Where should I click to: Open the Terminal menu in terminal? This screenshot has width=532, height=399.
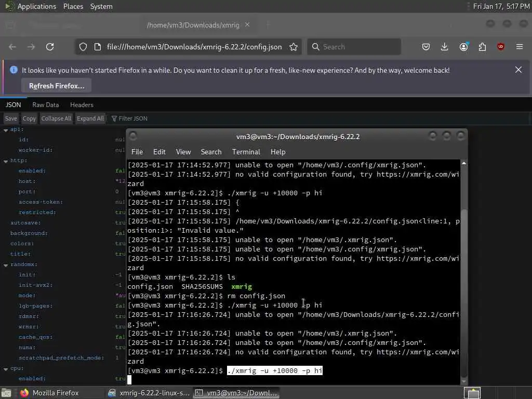[246, 152]
